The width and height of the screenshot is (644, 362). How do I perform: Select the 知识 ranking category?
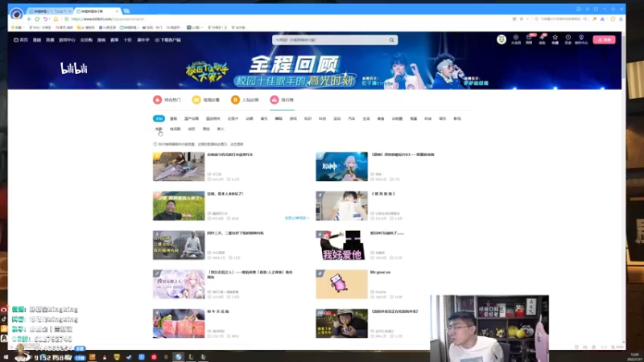[x=308, y=118]
